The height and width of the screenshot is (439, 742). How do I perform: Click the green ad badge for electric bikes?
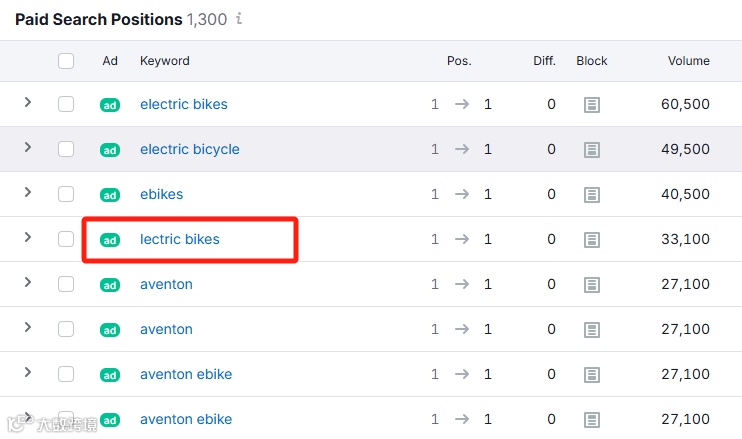point(110,104)
